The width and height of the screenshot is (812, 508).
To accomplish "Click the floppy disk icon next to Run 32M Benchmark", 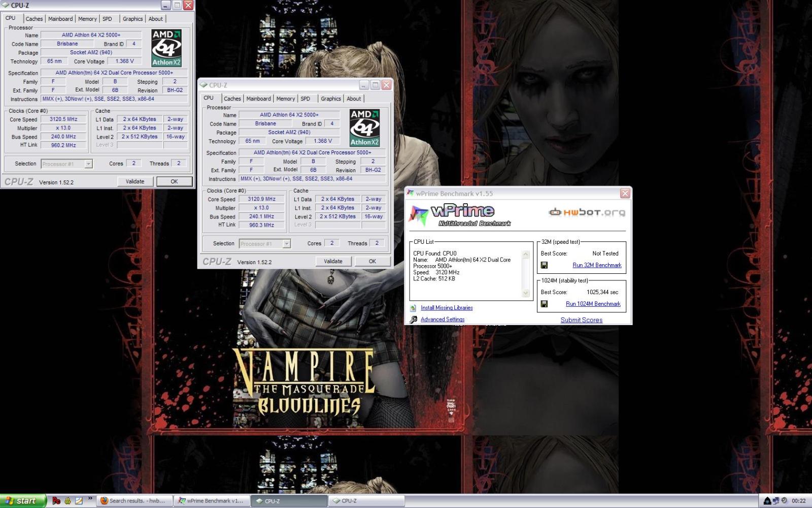I will click(544, 265).
